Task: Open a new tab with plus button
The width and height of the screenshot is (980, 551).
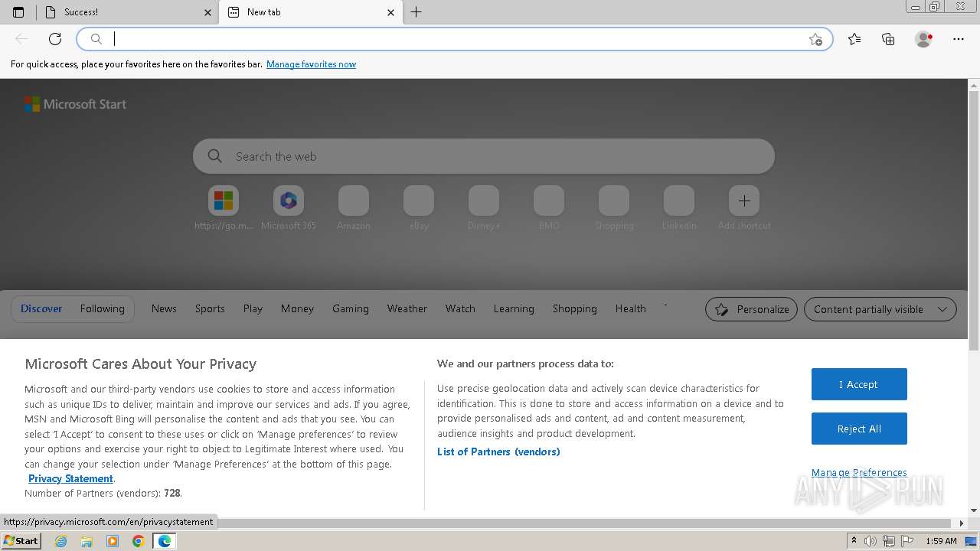Action: coord(416,12)
